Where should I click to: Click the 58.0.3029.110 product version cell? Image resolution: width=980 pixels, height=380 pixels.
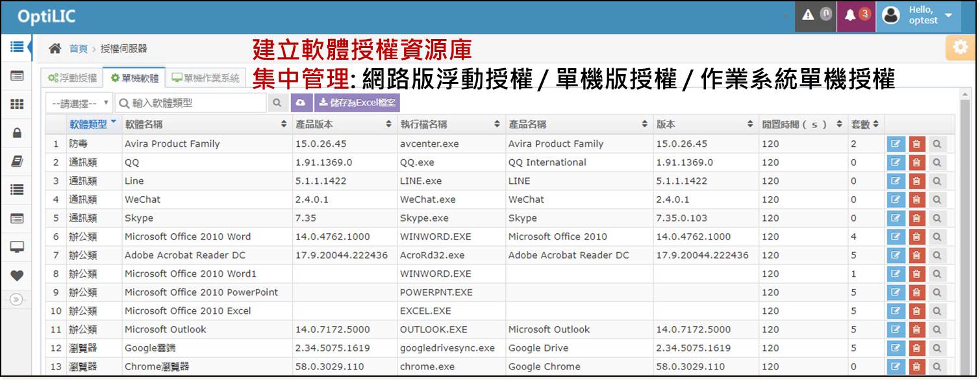tap(344, 367)
